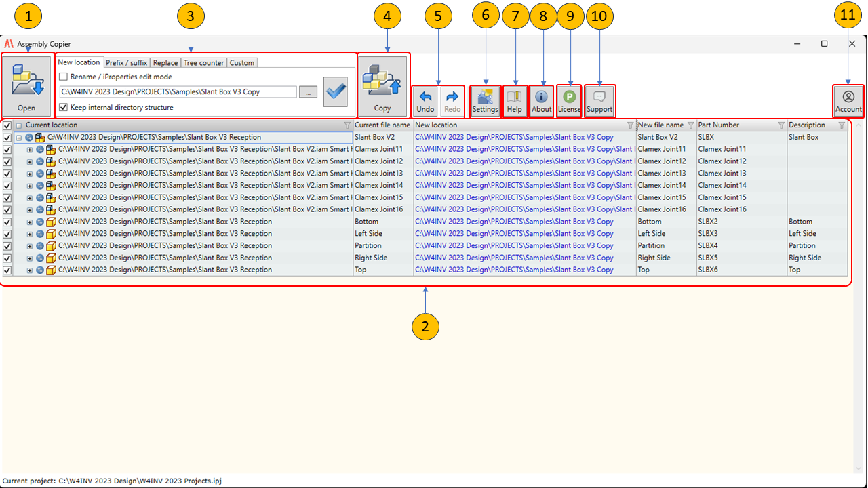Undo the last change
This screenshot has width=868, height=488.
[x=425, y=100]
